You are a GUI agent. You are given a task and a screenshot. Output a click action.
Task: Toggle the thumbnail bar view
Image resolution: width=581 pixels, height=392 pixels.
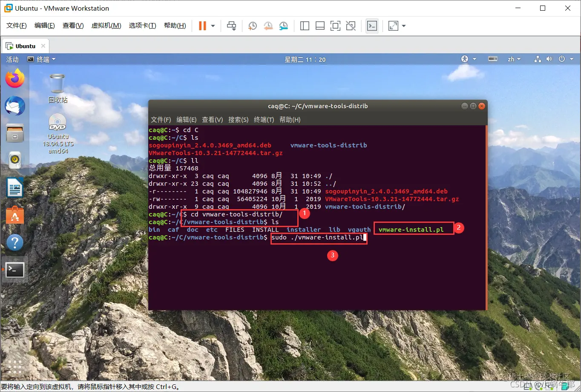(x=320, y=26)
